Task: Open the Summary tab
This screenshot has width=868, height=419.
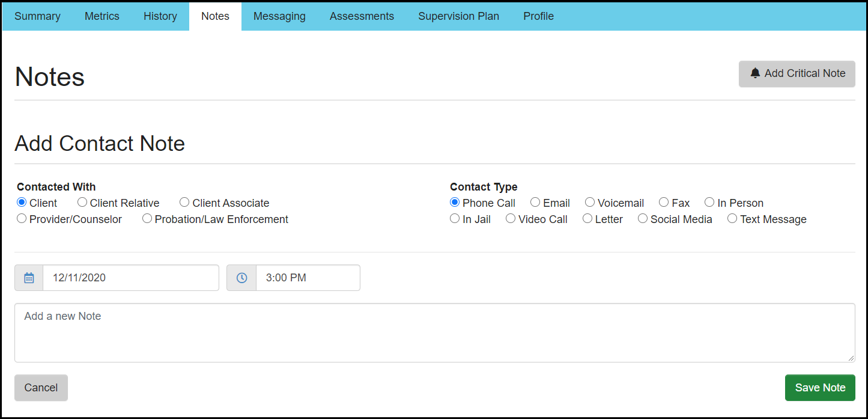Action: pyautogui.click(x=37, y=16)
